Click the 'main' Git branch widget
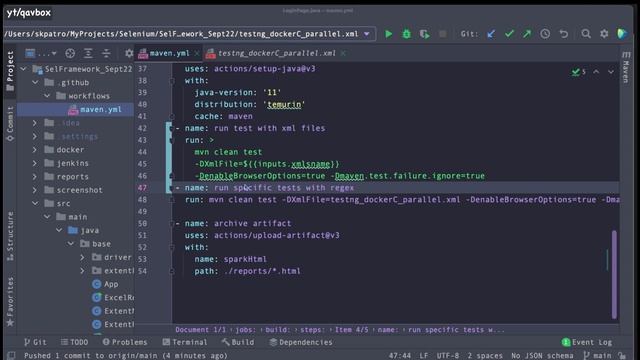The height and width of the screenshot is (360, 640). [x=598, y=356]
